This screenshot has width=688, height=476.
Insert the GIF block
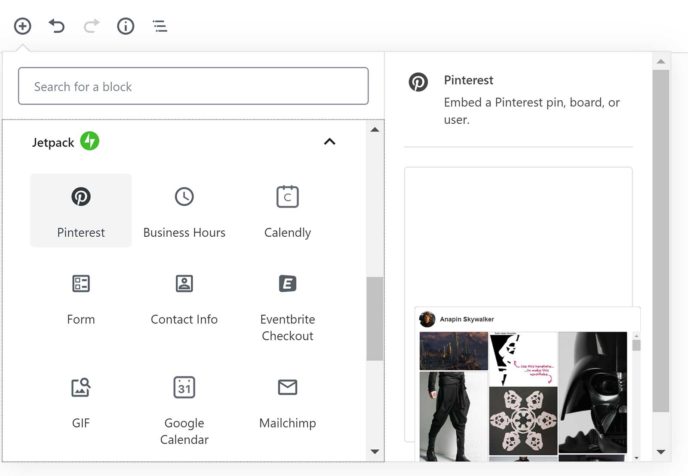[x=81, y=406]
